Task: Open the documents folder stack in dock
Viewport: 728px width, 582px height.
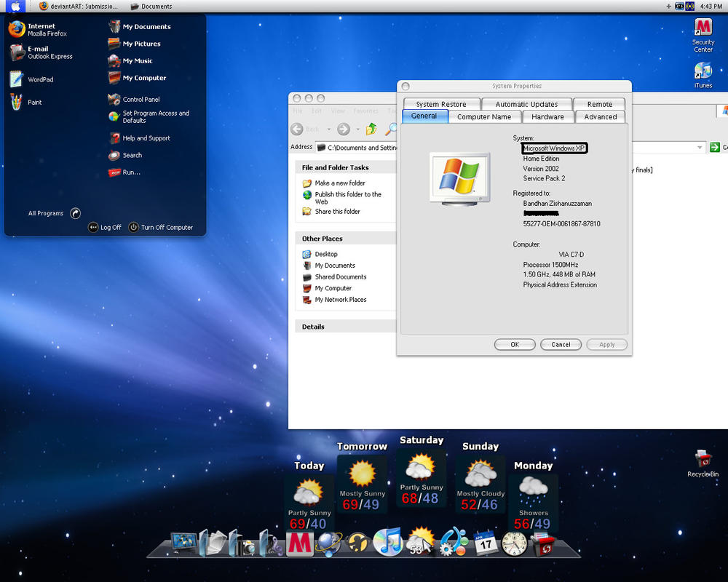Action: point(213,542)
